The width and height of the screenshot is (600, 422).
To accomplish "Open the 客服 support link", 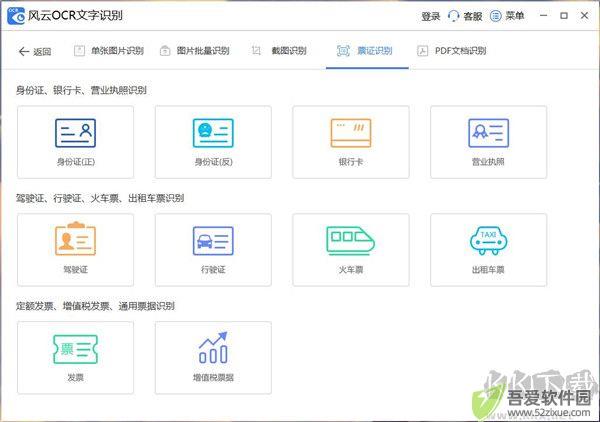I will point(473,16).
